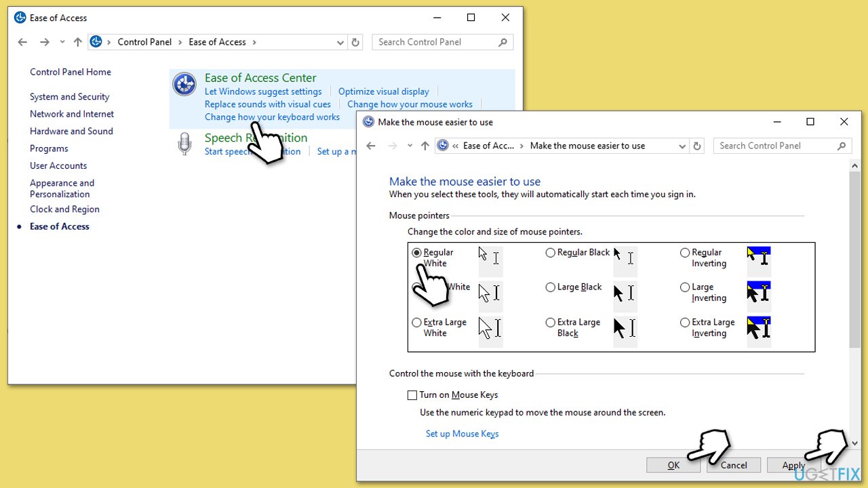Expand chevron after Control Panel breadcrumb
868x488 pixels.
pyautogui.click(x=180, y=42)
